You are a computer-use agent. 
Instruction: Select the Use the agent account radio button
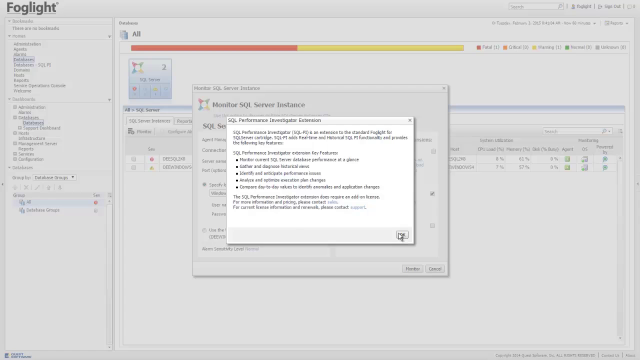point(204,230)
